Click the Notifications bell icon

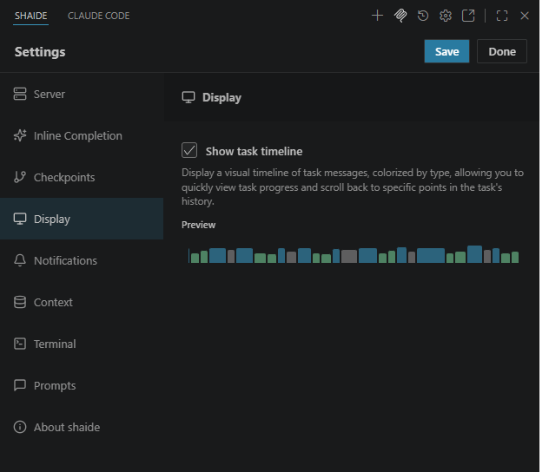tap(20, 260)
